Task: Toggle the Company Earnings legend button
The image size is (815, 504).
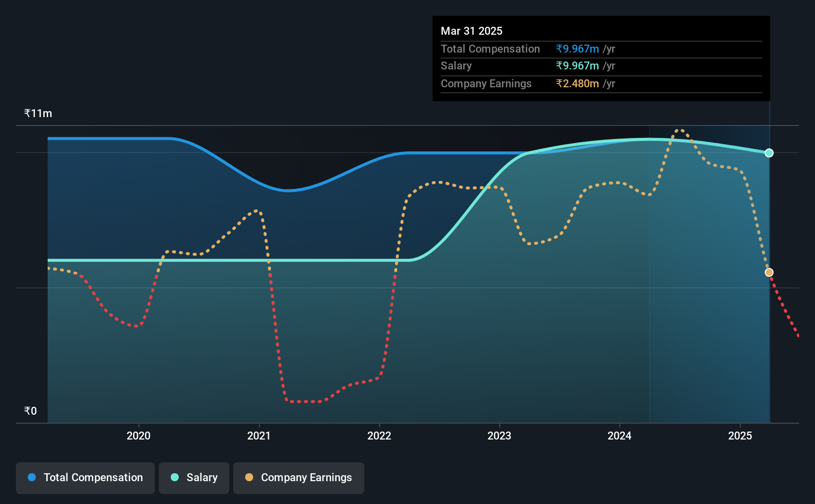Action: (299, 478)
